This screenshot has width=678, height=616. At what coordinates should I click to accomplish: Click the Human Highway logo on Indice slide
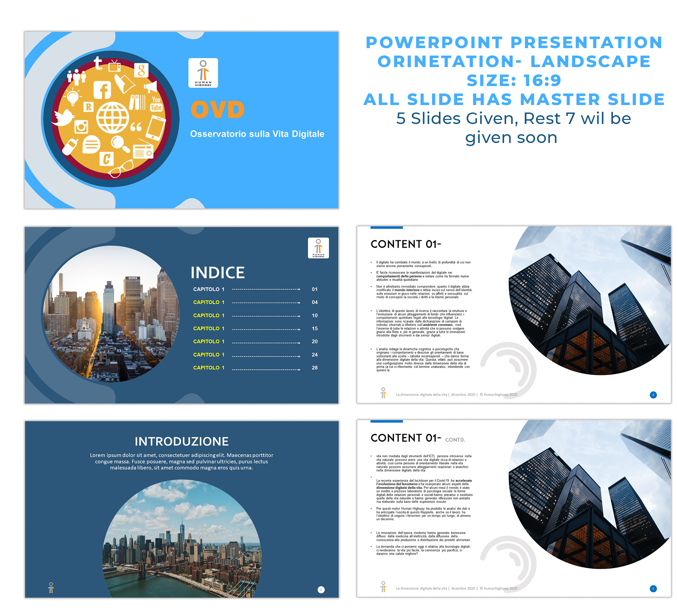tap(318, 248)
